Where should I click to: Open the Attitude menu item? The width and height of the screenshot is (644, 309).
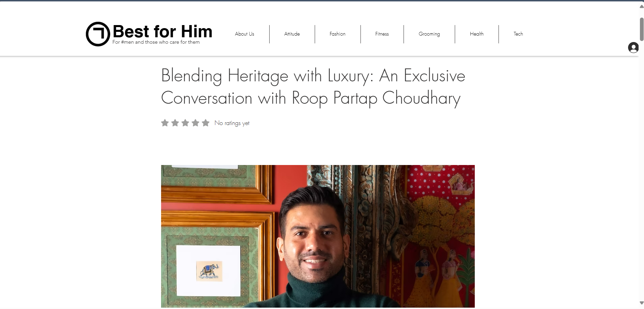tap(292, 34)
